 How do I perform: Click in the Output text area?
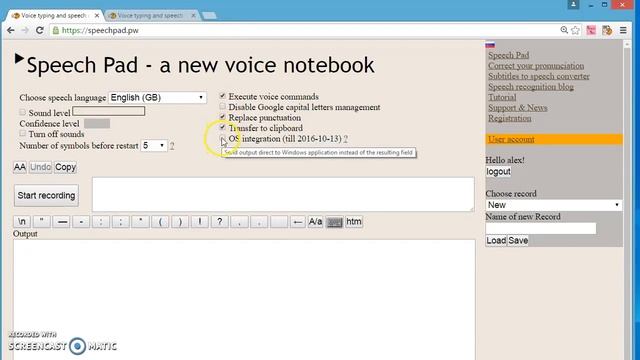click(x=244, y=300)
